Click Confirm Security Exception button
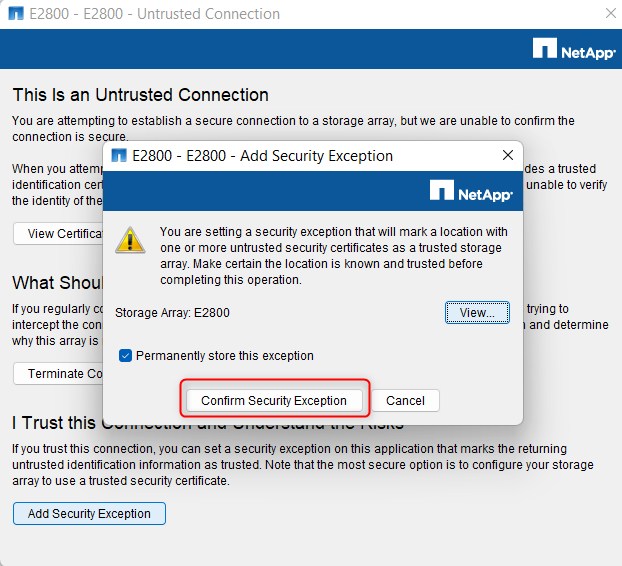This screenshot has height=566, width=622. [x=274, y=401]
